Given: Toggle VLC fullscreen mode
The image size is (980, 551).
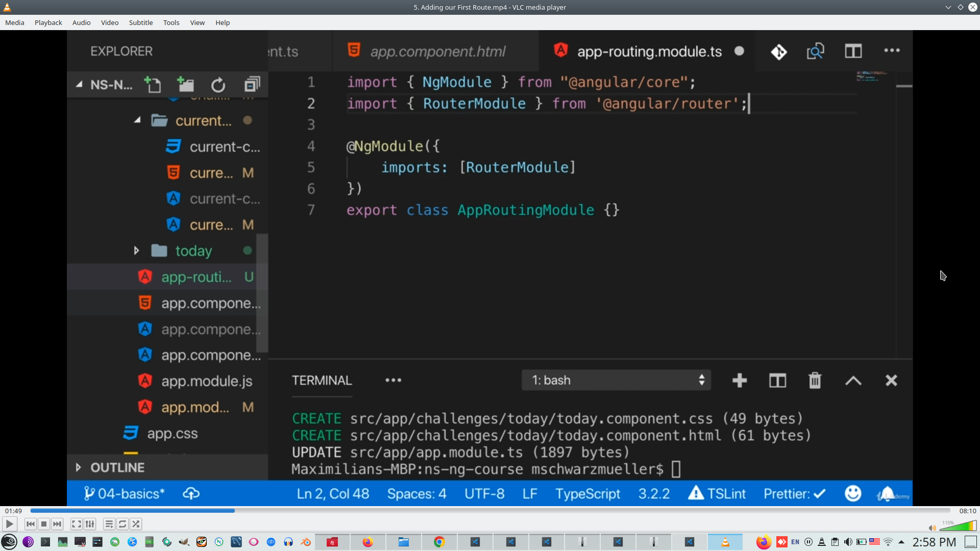Looking at the screenshot, I should tap(76, 524).
